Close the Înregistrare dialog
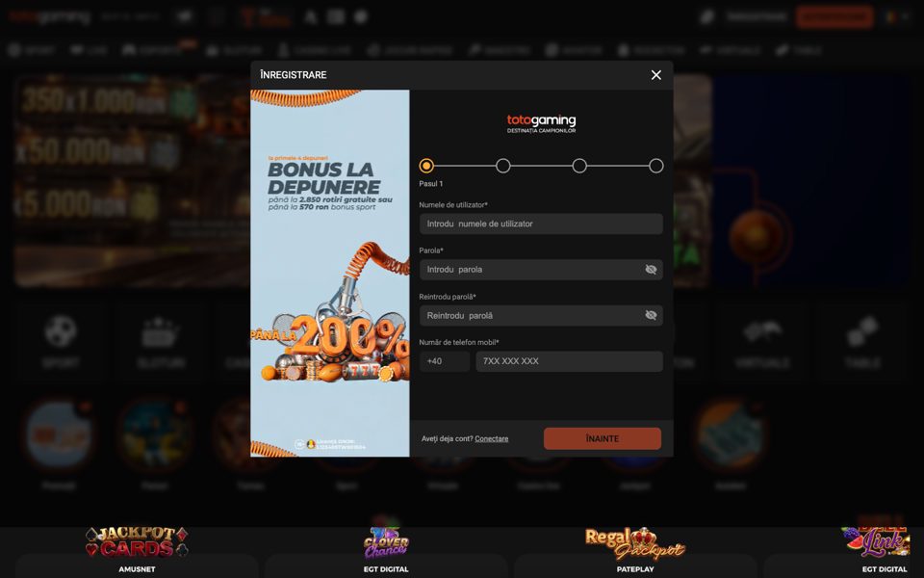 [x=655, y=75]
